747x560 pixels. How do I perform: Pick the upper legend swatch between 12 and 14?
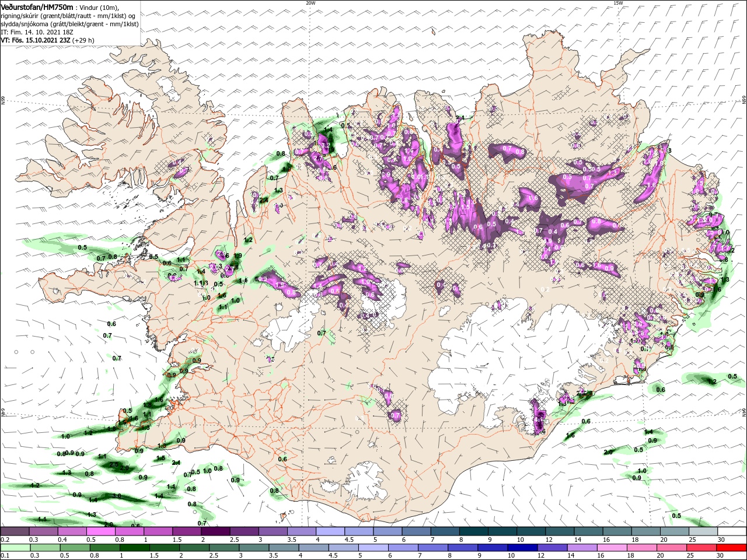[x=560, y=531]
